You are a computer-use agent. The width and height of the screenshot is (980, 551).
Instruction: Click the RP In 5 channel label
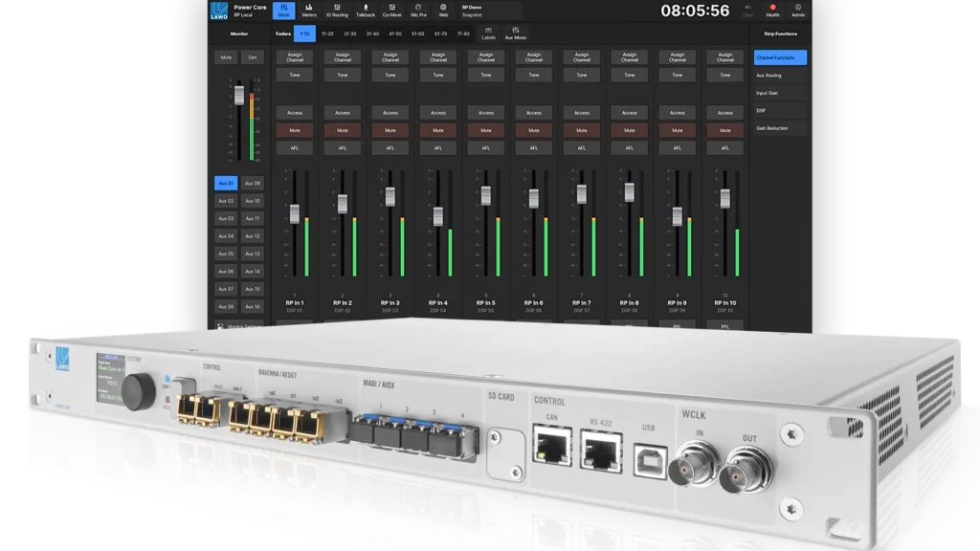click(x=485, y=303)
